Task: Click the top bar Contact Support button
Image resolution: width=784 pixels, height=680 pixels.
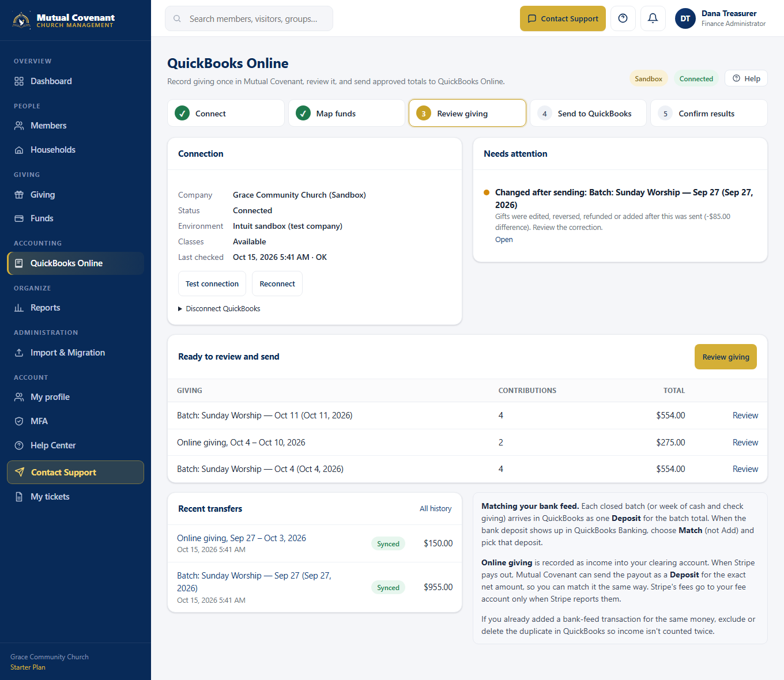Action: 563,18
